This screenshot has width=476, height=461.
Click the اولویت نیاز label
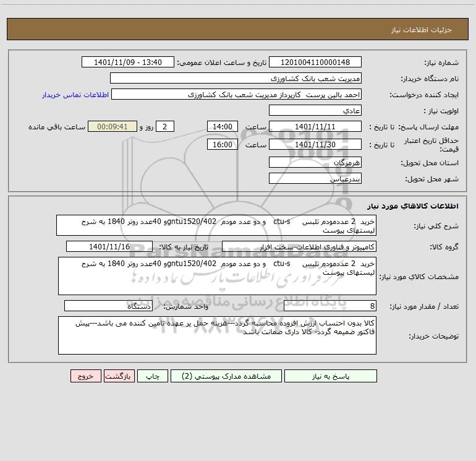point(441,111)
